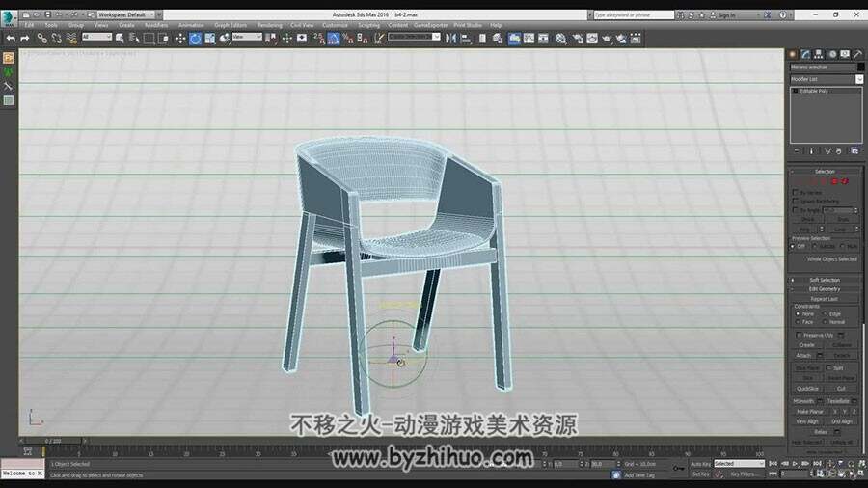Enable the By Angle checkbox
Image resolution: width=868 pixels, height=488 pixels.
(796, 210)
